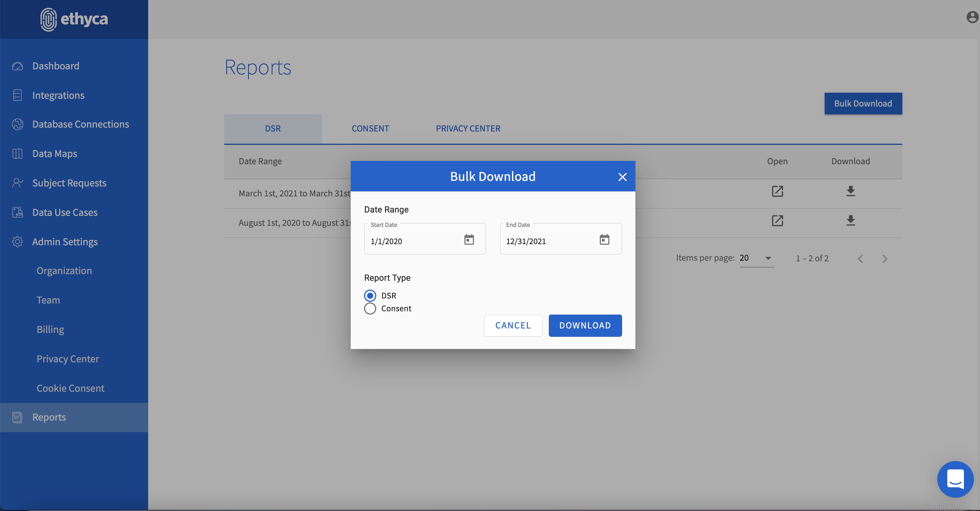
Task: Open the Start Date calendar picker
Action: [469, 240]
